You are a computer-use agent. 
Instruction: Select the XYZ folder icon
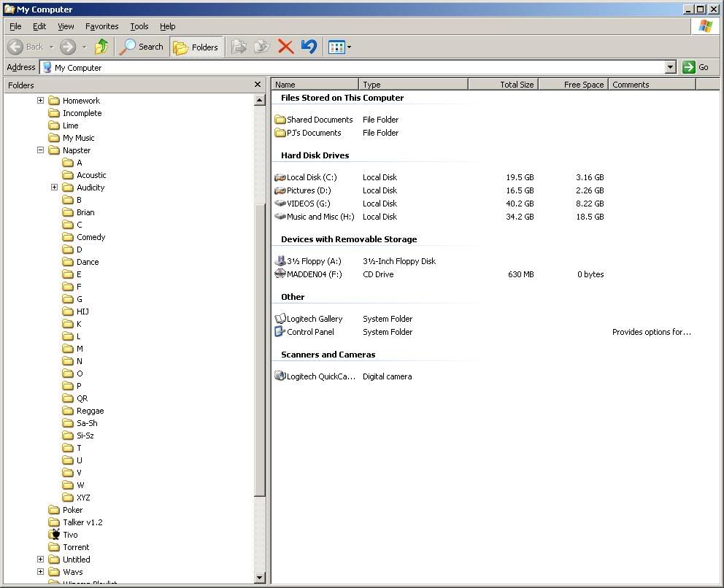click(68, 497)
